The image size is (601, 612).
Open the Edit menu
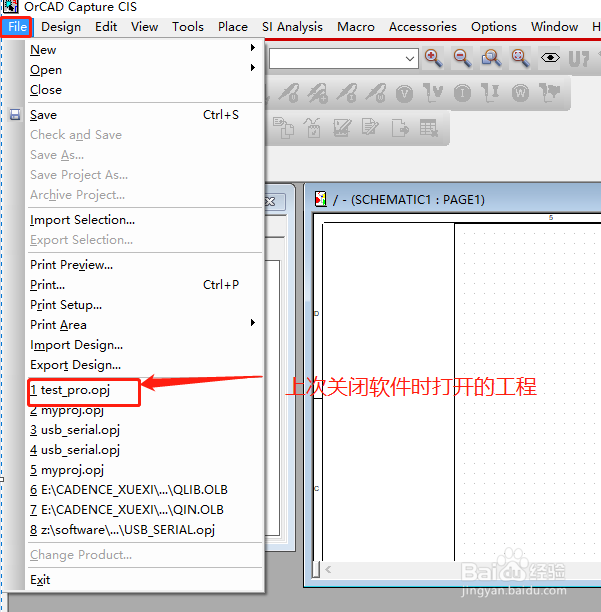click(106, 27)
